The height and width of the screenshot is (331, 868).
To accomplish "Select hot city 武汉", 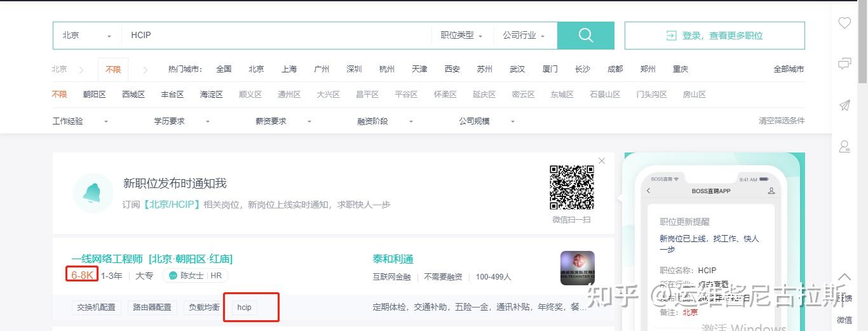I will (x=517, y=69).
